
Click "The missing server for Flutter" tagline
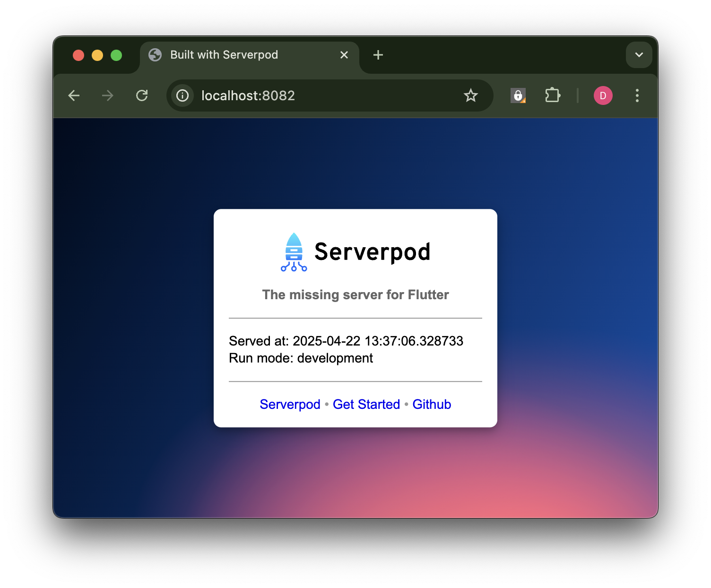point(355,294)
